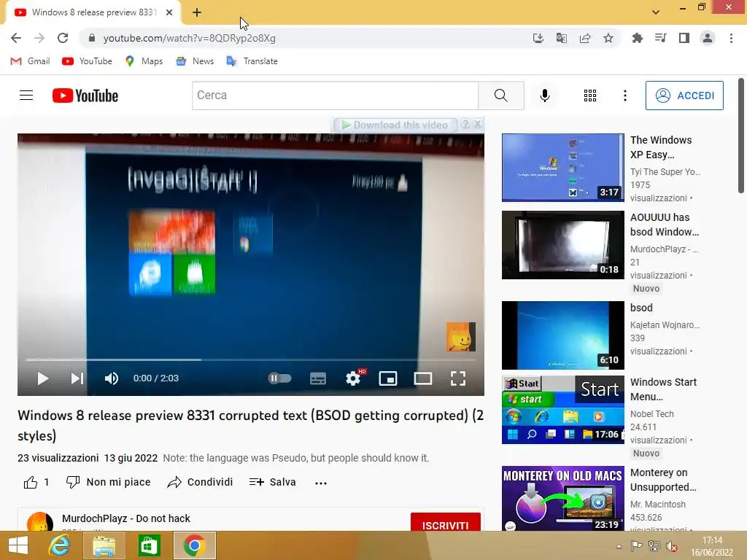Open File Explorer from taskbar
The height and width of the screenshot is (560, 747).
[104, 545]
